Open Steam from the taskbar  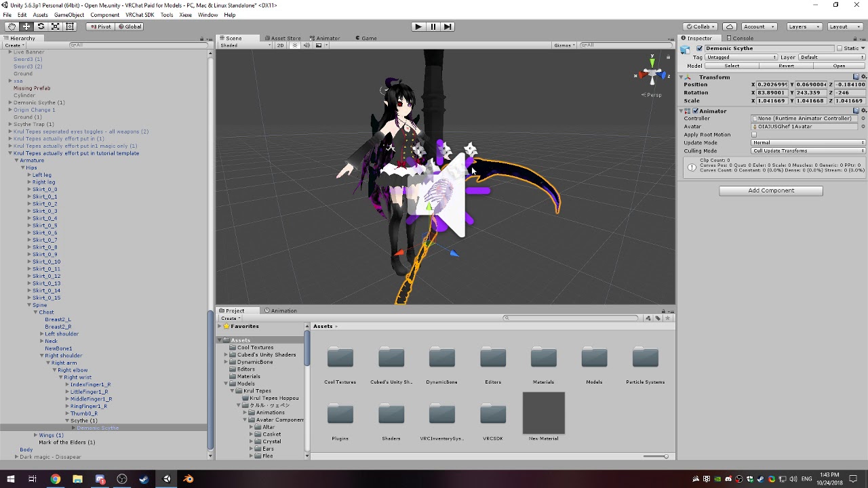(x=144, y=479)
